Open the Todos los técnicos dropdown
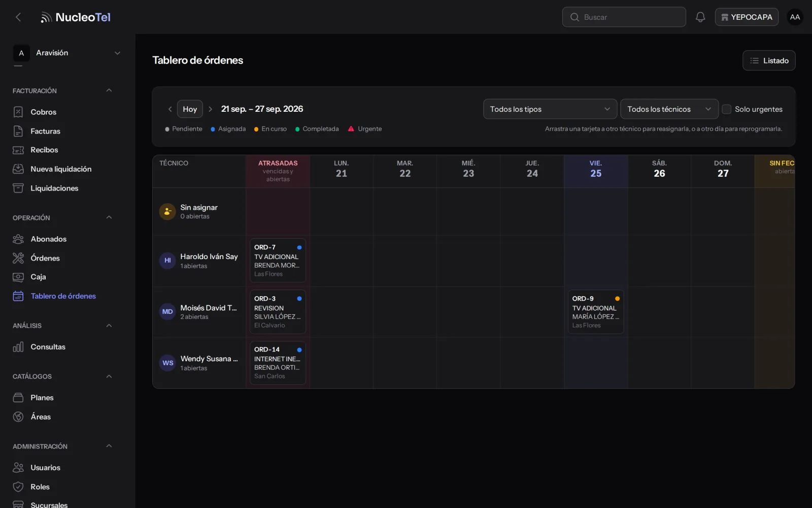This screenshot has height=508, width=812. tap(669, 109)
